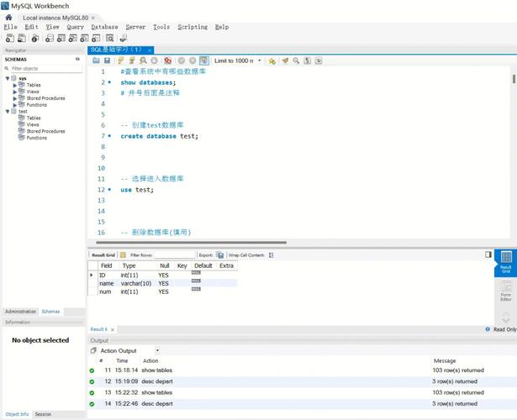
Task: Open the Query menu
Action: [x=75, y=27]
